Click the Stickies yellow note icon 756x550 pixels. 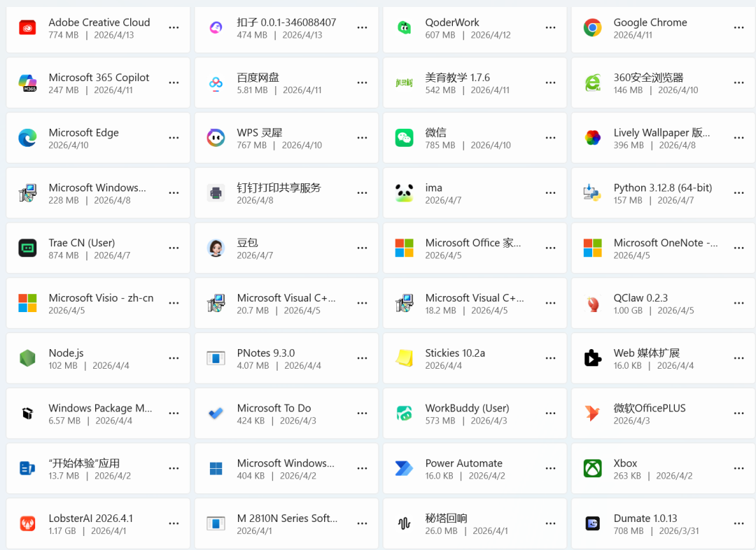tap(404, 358)
